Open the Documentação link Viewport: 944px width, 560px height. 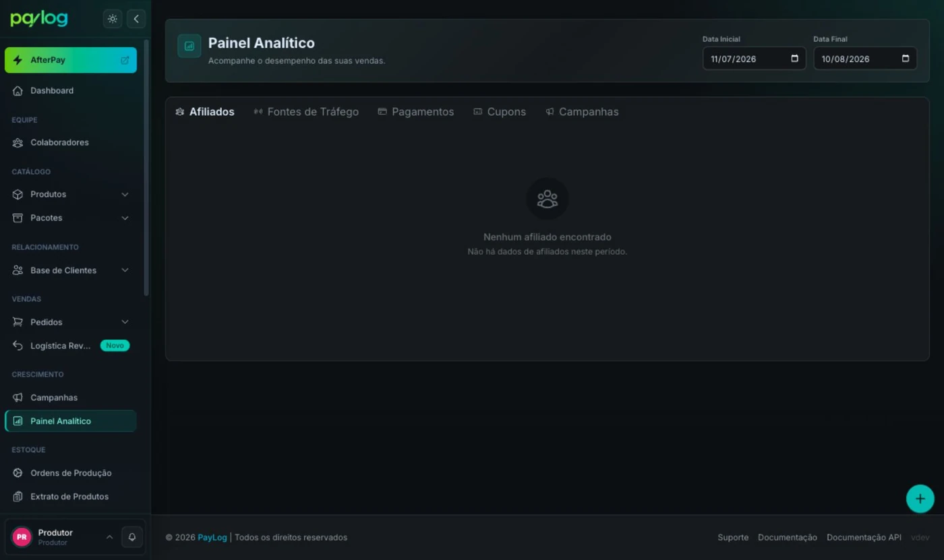point(788,538)
